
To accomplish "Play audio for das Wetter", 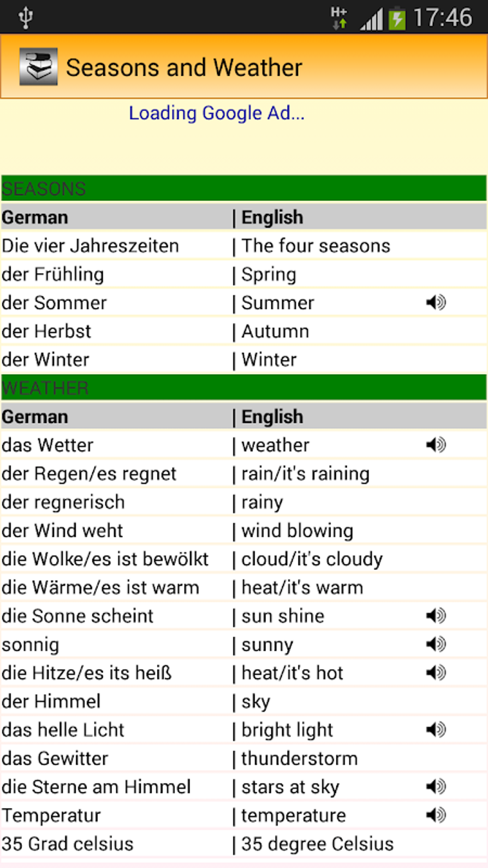I will point(436,445).
